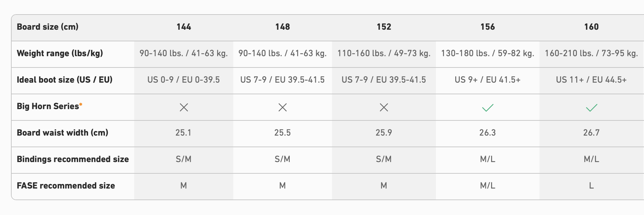Click the 130-180 lbs. / 59-82 kg. cell

[x=488, y=53]
